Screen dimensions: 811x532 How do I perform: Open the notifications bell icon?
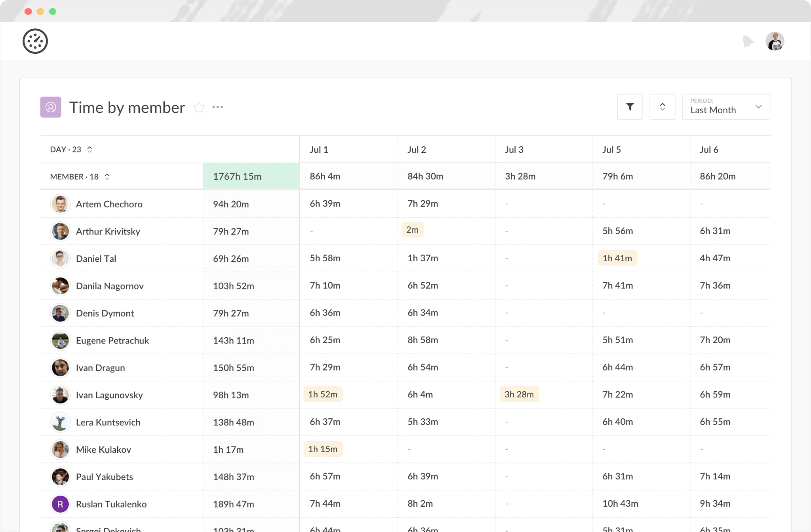point(748,41)
